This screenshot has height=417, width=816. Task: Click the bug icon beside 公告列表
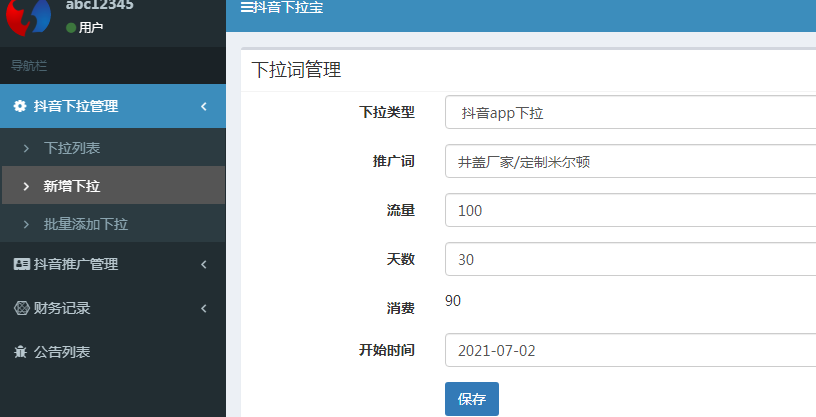(x=20, y=352)
